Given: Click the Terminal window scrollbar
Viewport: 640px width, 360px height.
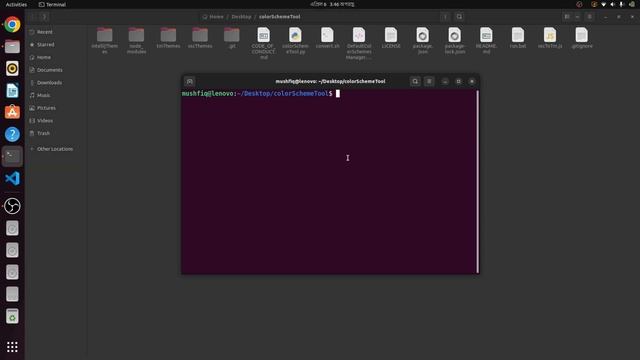Looking at the screenshot, I should (477, 182).
